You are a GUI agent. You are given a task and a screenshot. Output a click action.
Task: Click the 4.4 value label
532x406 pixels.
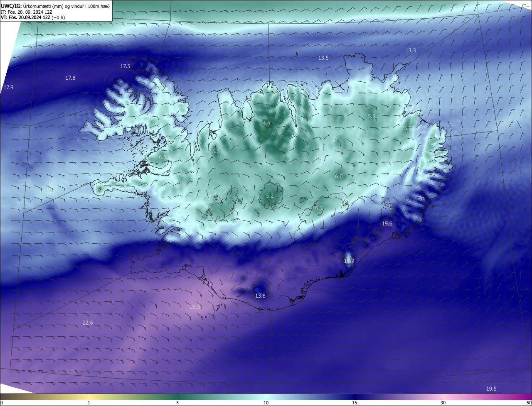[x=266, y=124]
